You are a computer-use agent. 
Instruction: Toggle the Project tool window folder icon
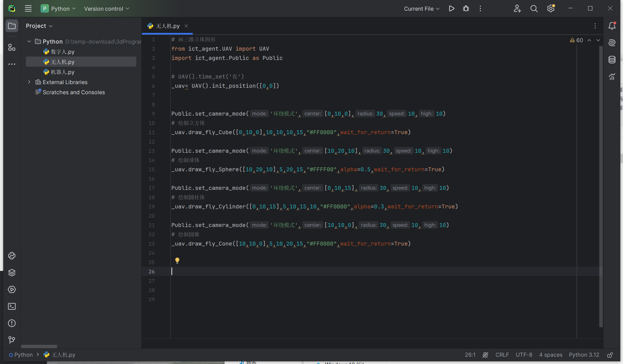[x=12, y=26]
